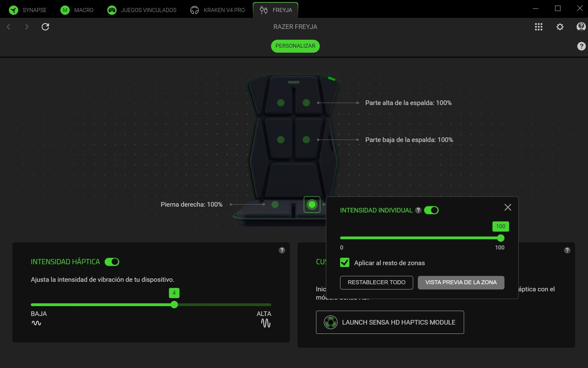Viewport: 588px width, 368px height.
Task: Open the Synapse settings gear
Action: pos(560,27)
